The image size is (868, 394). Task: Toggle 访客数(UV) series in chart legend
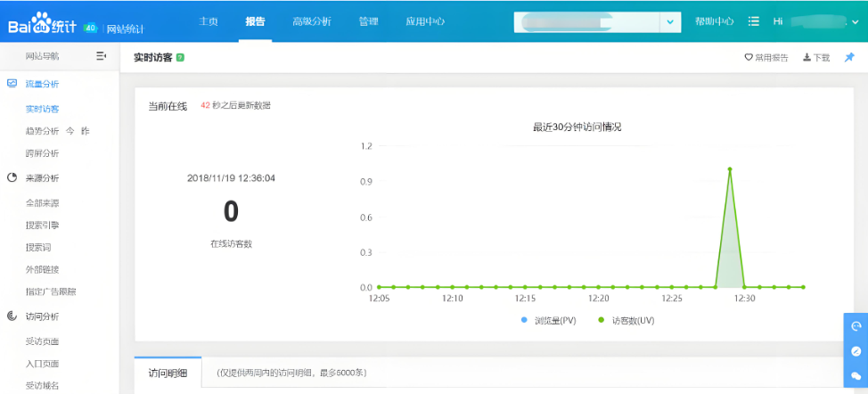pyautogui.click(x=626, y=320)
